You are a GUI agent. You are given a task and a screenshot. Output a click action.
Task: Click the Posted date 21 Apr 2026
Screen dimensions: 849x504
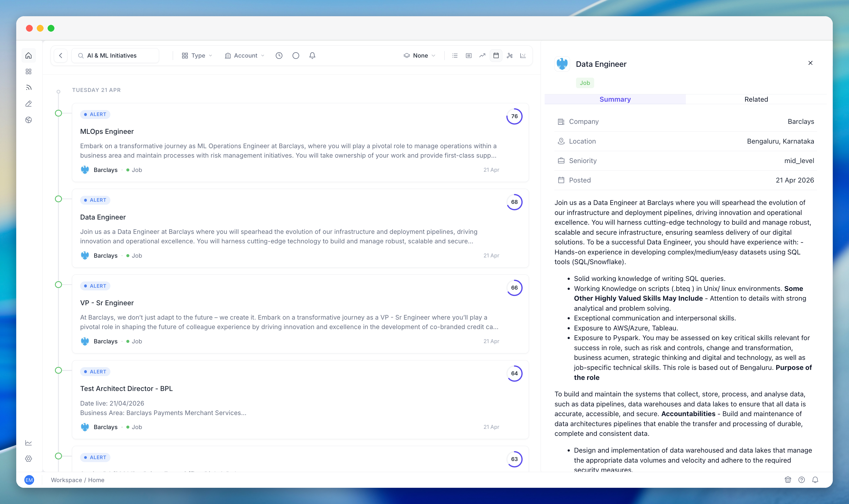(x=795, y=180)
